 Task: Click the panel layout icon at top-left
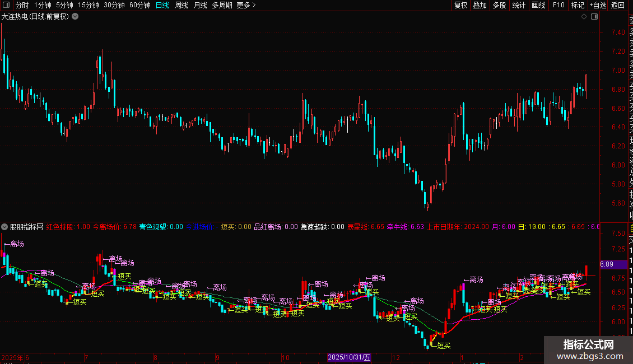pyautogui.click(x=6, y=5)
